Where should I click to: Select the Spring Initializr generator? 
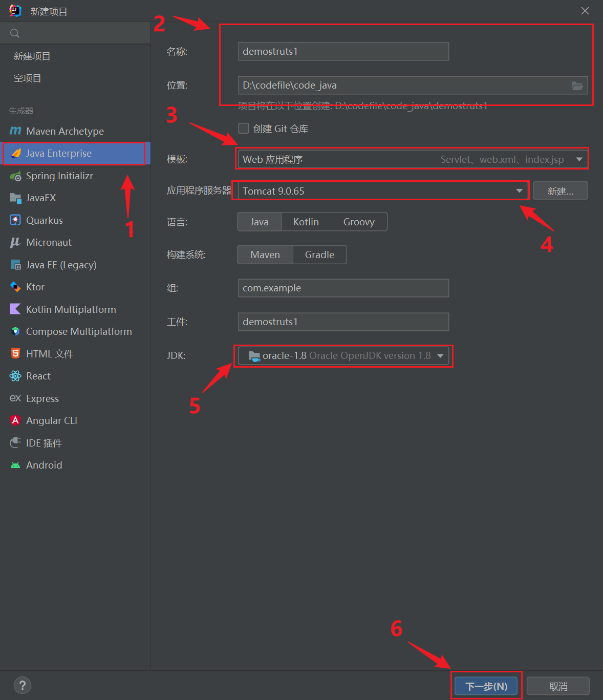click(x=75, y=176)
